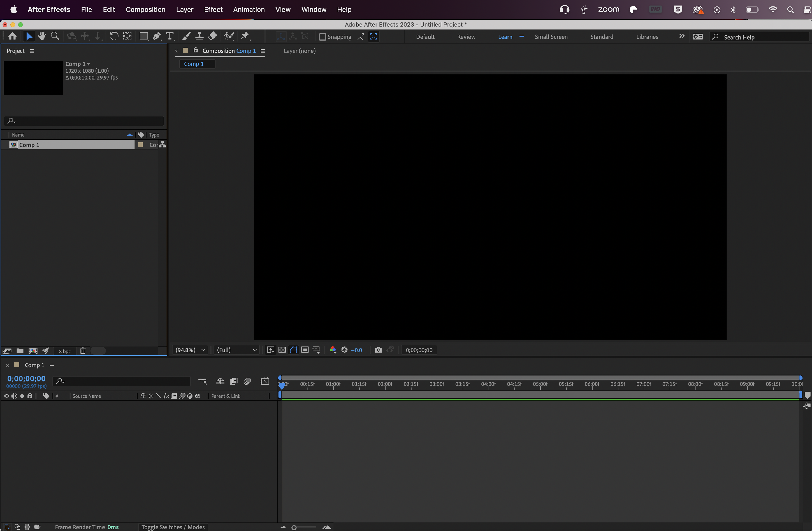Image resolution: width=812 pixels, height=531 pixels.
Task: Create new folder in Project panel
Action: tap(20, 351)
